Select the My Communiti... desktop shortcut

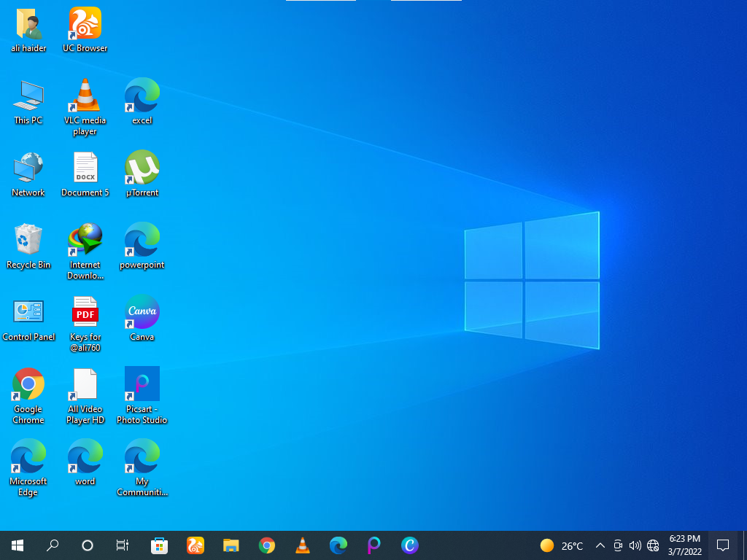tap(142, 469)
